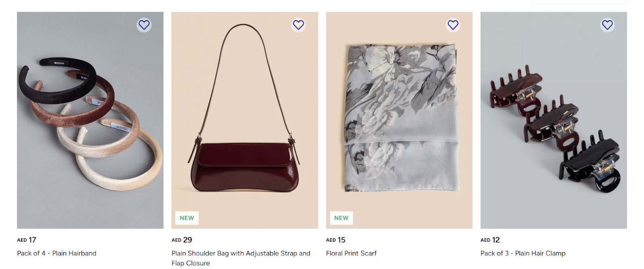This screenshot has height=269, width=644.
Task: Tap heart icon on the Plain Shoulder Bag
Action: (298, 25)
